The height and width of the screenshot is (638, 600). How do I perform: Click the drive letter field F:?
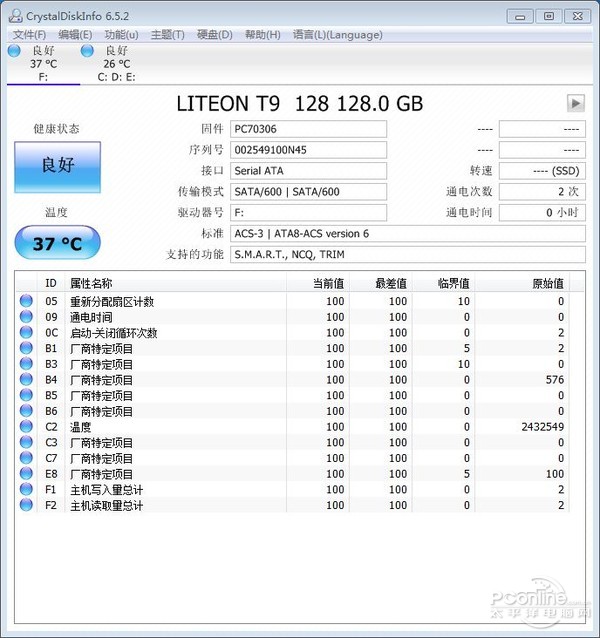pos(308,213)
